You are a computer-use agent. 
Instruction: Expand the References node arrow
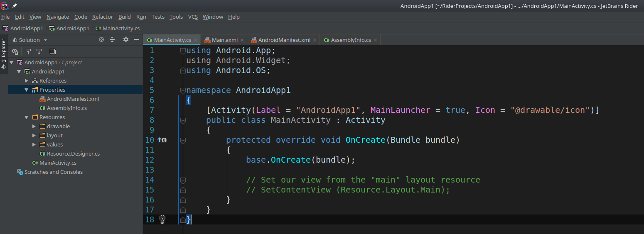pyautogui.click(x=27, y=81)
